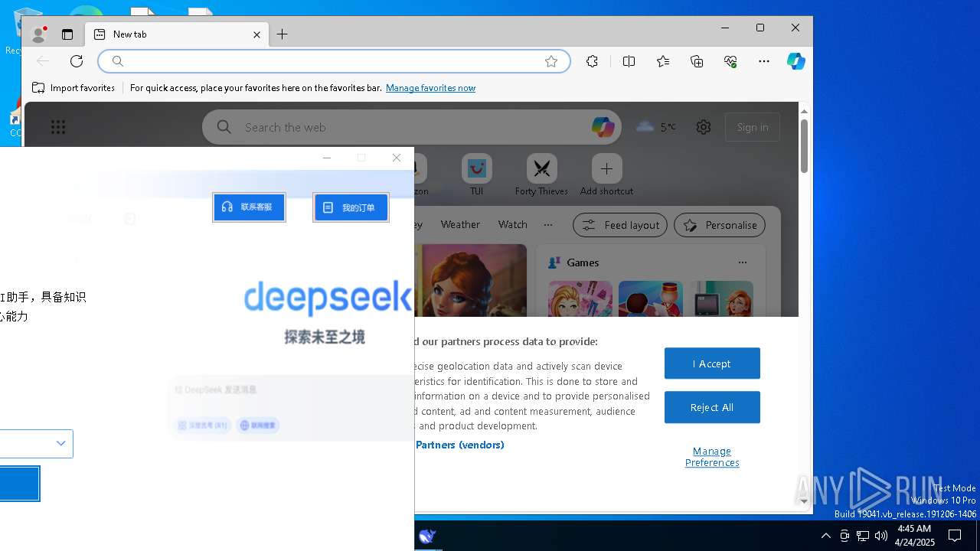Open the third game thumbnail in Games
The image size is (980, 551).
pyautogui.click(x=721, y=299)
